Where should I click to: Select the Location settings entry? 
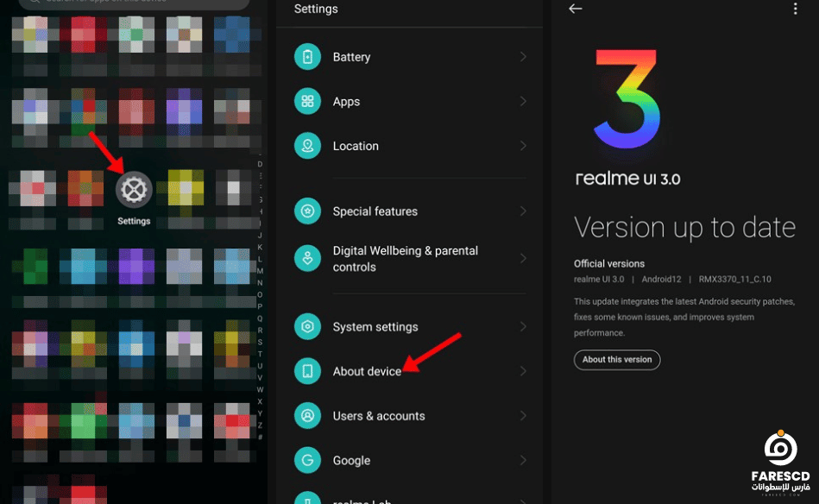(410, 146)
